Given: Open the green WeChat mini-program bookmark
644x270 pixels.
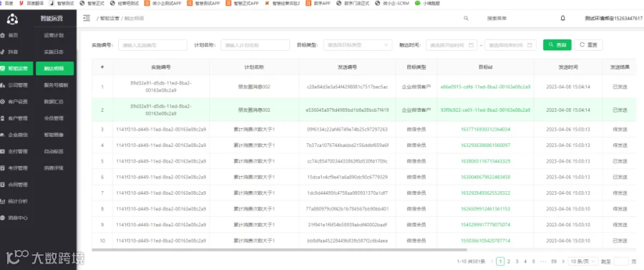Looking at the screenshot, I should pos(426,3).
